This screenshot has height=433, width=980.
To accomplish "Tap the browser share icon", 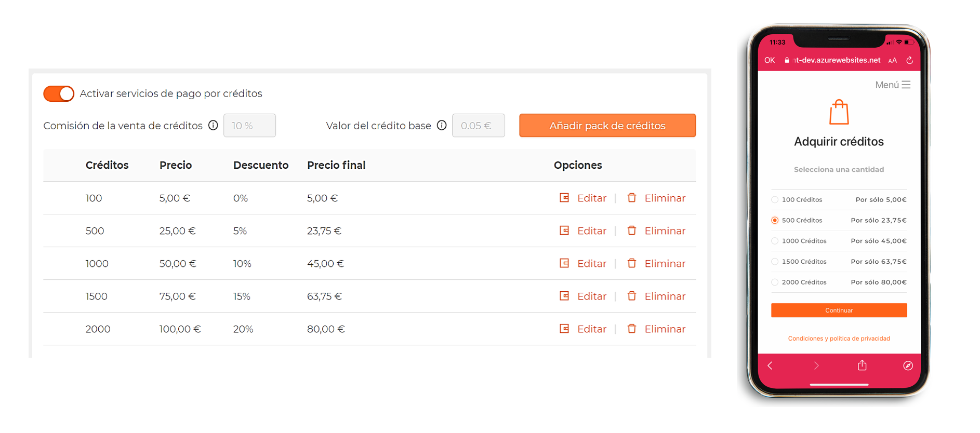I will coord(862,366).
